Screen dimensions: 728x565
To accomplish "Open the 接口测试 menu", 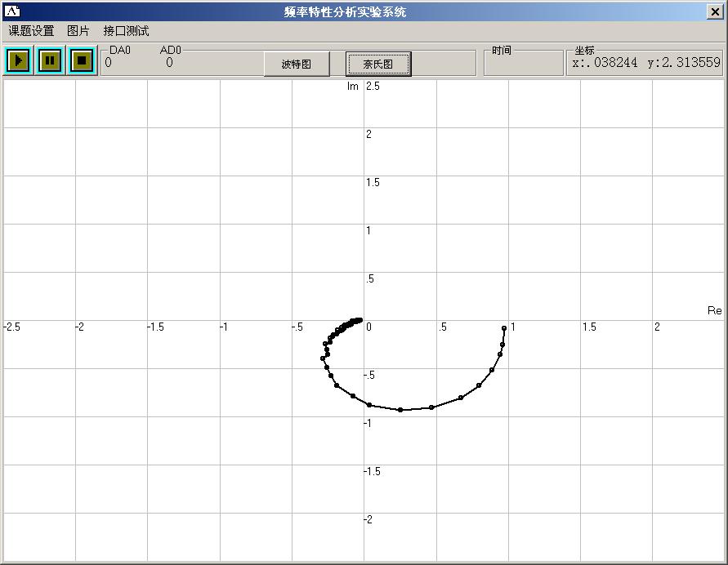I will click(126, 31).
